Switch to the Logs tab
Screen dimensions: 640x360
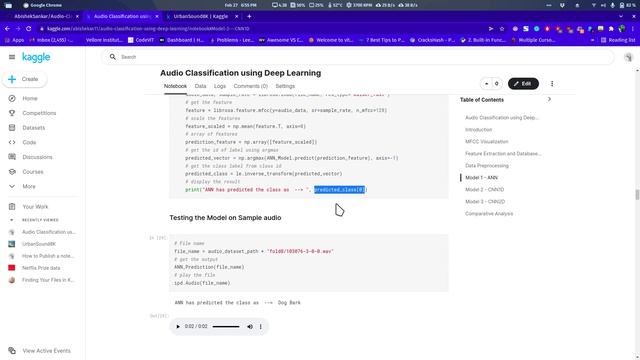pos(220,86)
